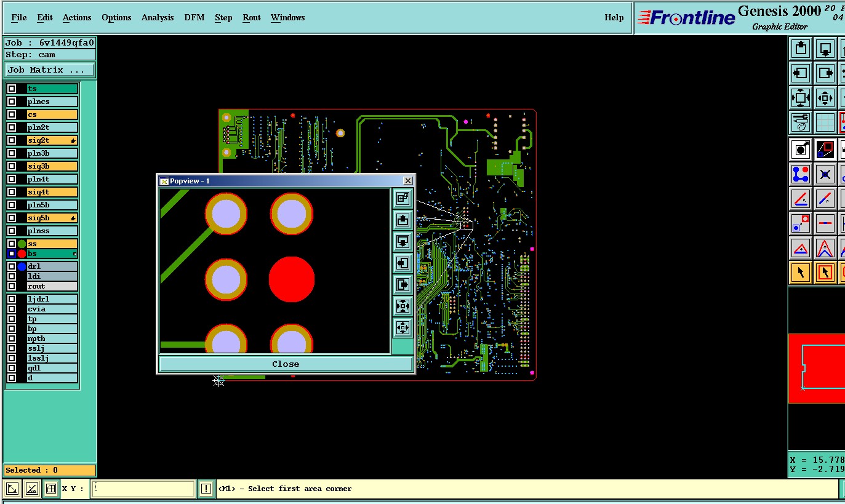Click the pan right icon in main toolbar
Screen dimensions: 845x504
pyautogui.click(x=825, y=73)
